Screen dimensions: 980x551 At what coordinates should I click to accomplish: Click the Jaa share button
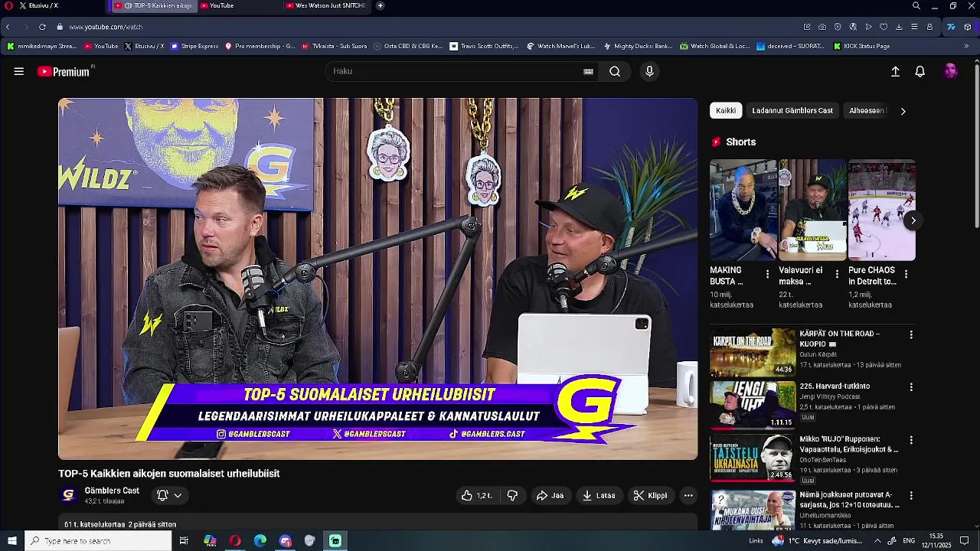tap(550, 495)
